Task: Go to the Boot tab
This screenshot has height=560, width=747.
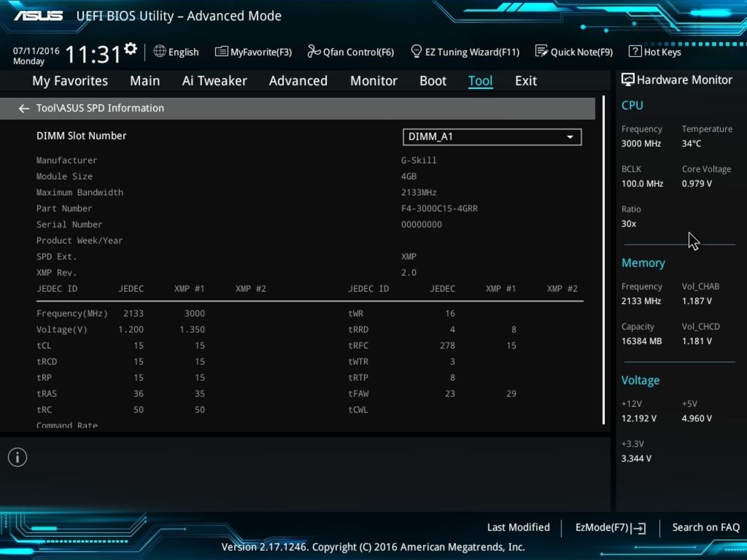Action: [x=433, y=81]
